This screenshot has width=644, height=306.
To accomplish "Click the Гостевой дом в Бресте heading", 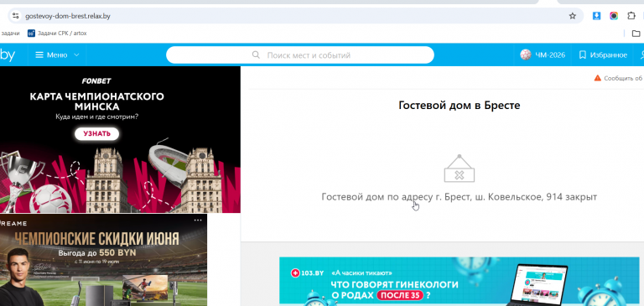I will pyautogui.click(x=460, y=105).
